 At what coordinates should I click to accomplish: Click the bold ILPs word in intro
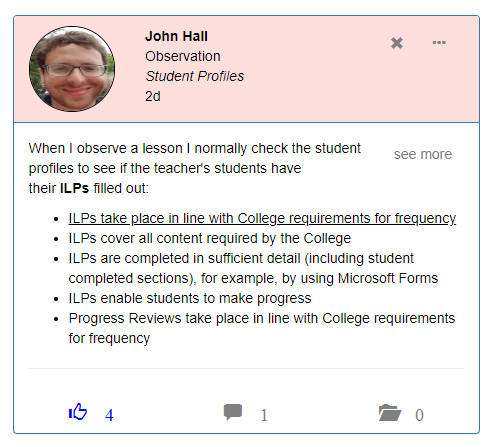(x=74, y=188)
